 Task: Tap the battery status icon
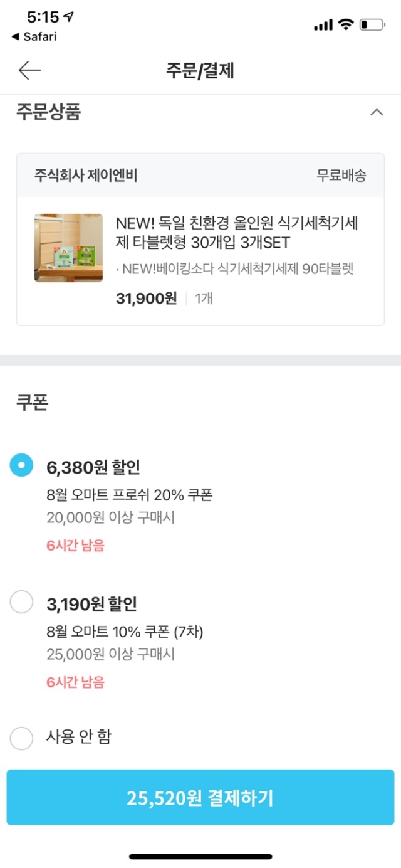[372, 25]
